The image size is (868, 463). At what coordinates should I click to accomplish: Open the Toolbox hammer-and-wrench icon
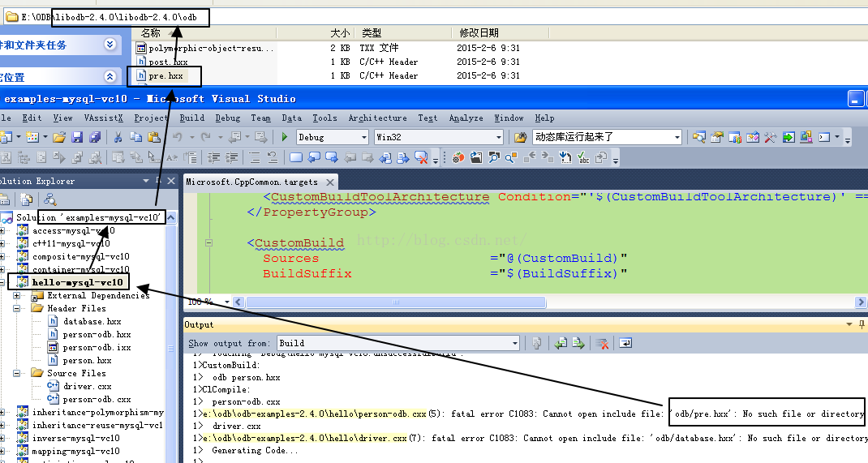[770, 137]
